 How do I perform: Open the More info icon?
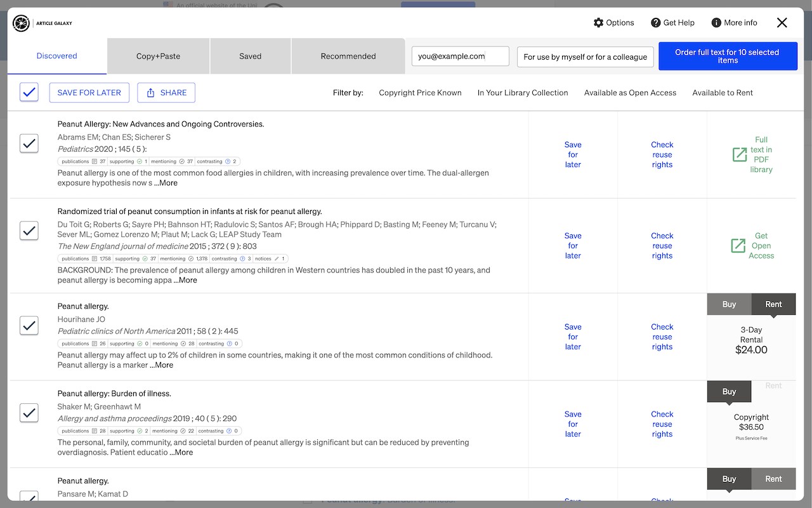(x=716, y=23)
